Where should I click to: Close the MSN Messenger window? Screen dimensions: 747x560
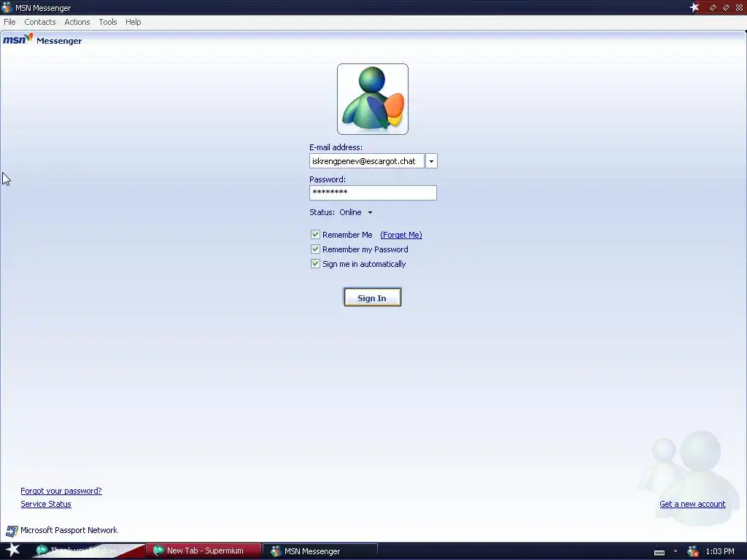(x=739, y=7)
